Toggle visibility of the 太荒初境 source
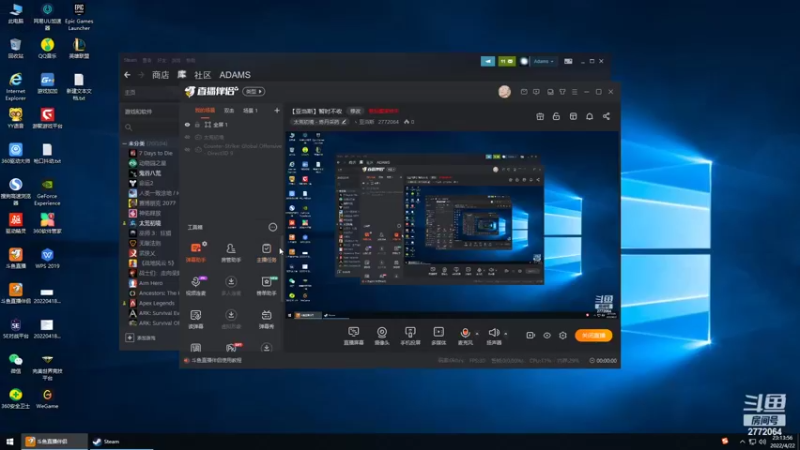 [x=187, y=137]
